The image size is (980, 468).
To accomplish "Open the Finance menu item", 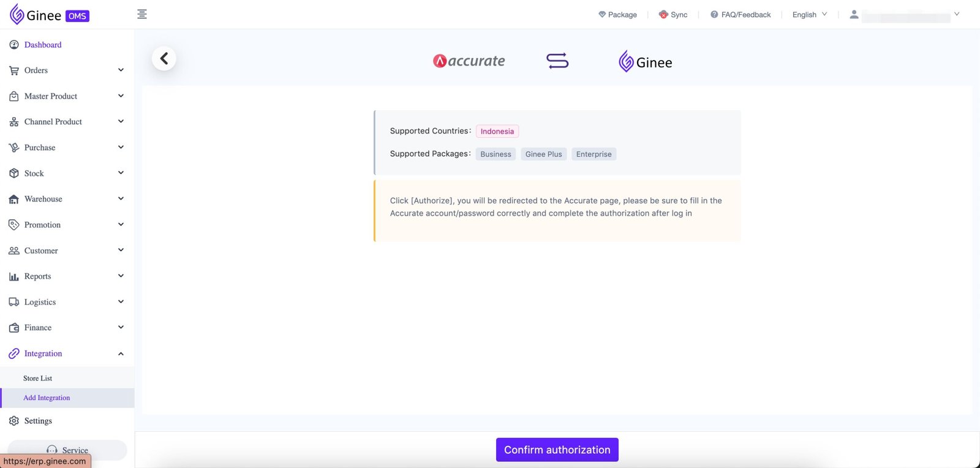I will pyautogui.click(x=38, y=328).
